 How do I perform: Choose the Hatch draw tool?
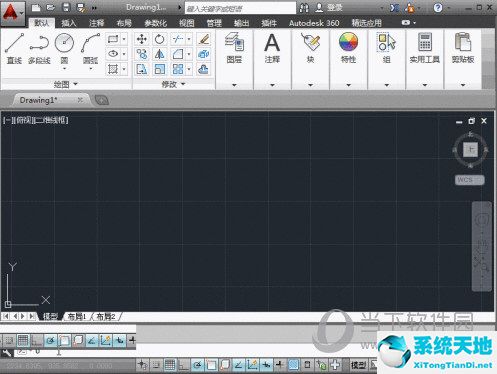[113, 69]
